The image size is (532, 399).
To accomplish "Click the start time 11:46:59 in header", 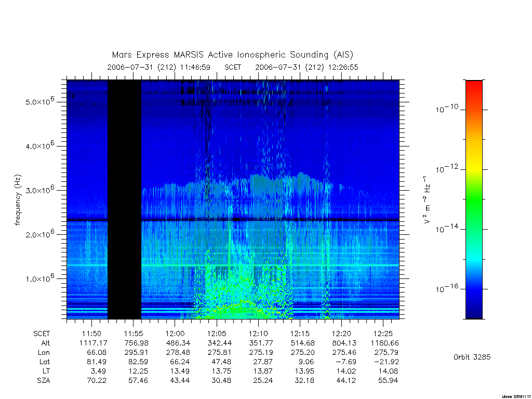I will click(x=195, y=67).
